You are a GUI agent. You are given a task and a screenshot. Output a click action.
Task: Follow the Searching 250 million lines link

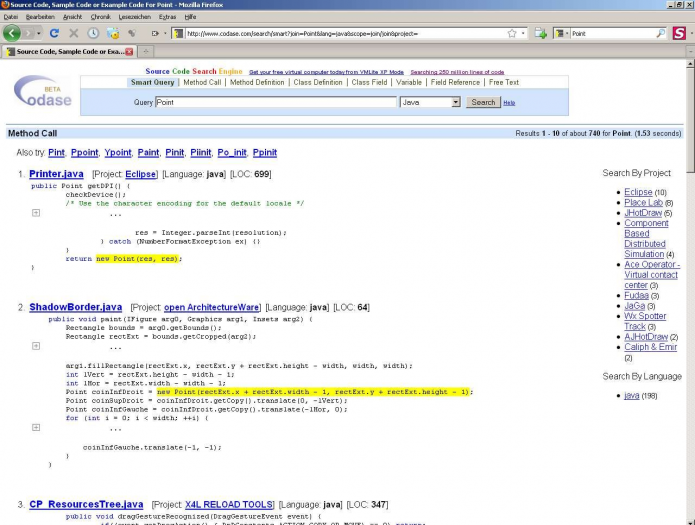click(x=457, y=72)
